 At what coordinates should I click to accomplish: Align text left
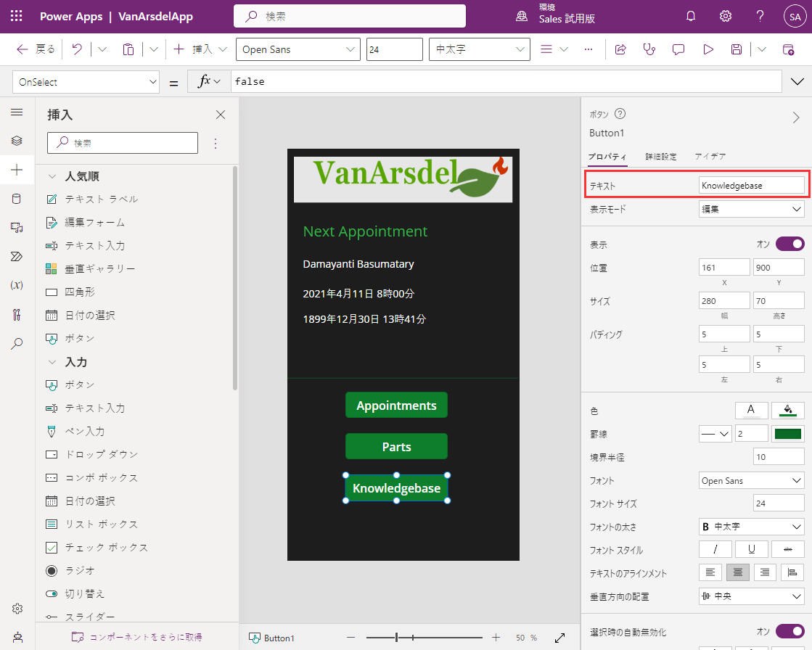pos(710,572)
